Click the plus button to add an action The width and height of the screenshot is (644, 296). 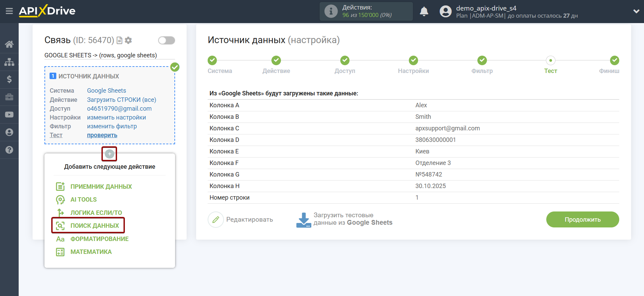click(x=109, y=154)
